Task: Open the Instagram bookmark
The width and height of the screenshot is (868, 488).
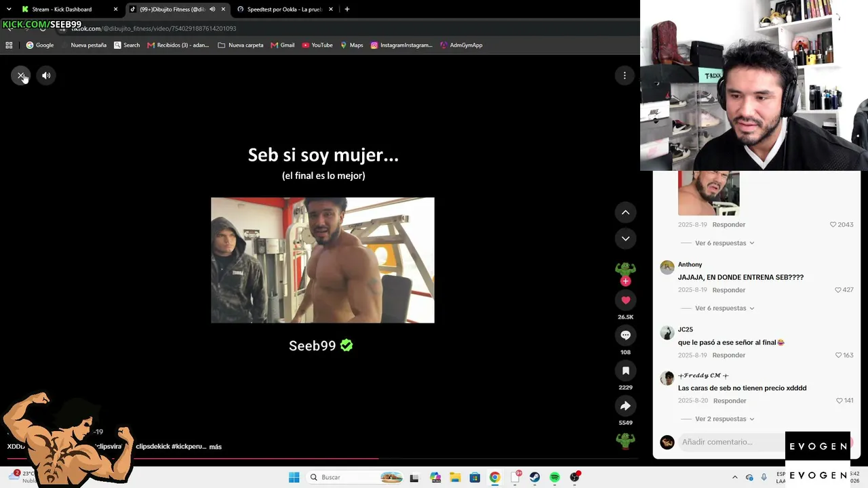Action: 401,45
